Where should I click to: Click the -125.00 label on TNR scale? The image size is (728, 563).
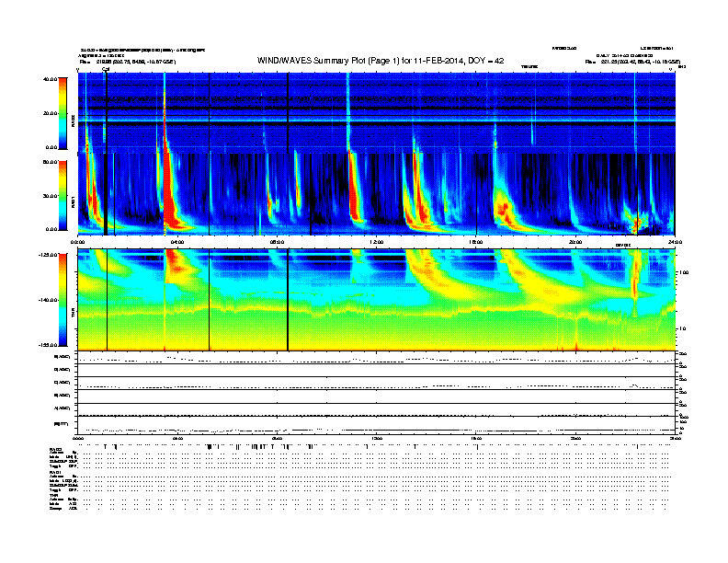click(48, 255)
